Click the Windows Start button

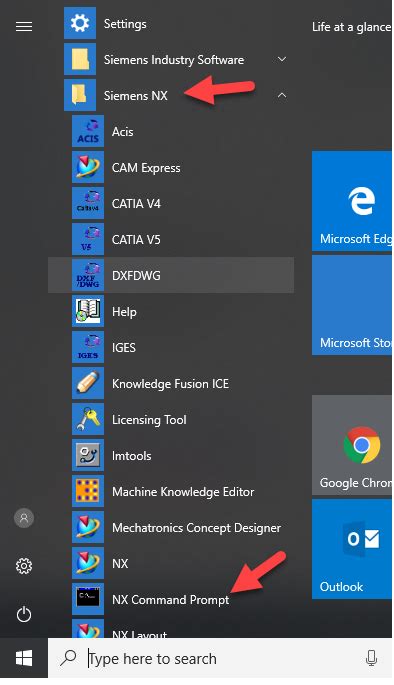point(24,658)
